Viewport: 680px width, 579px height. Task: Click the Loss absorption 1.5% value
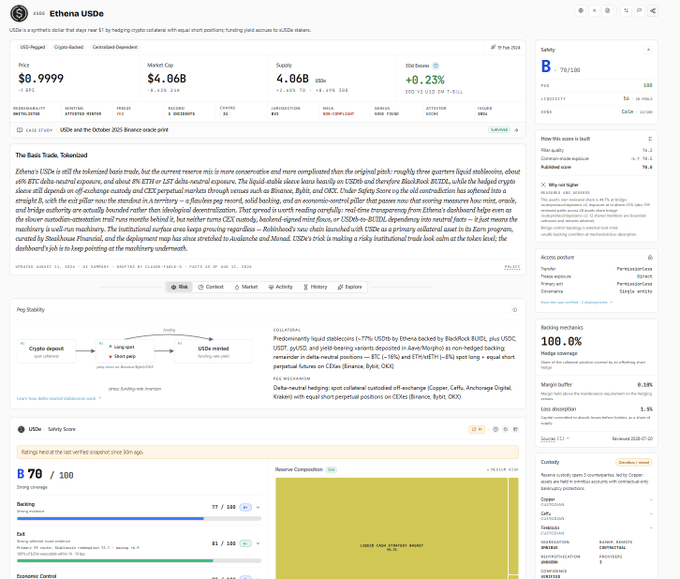[x=646, y=409]
